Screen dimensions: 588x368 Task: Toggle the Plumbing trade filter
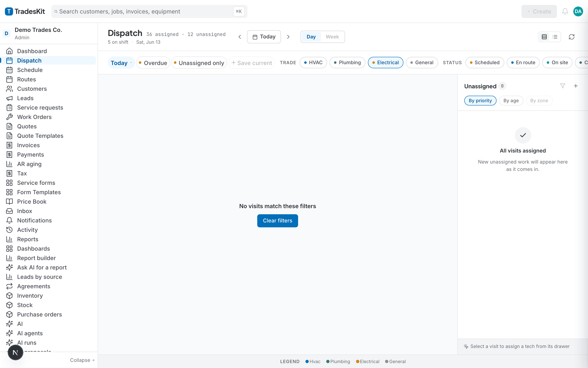point(347,63)
